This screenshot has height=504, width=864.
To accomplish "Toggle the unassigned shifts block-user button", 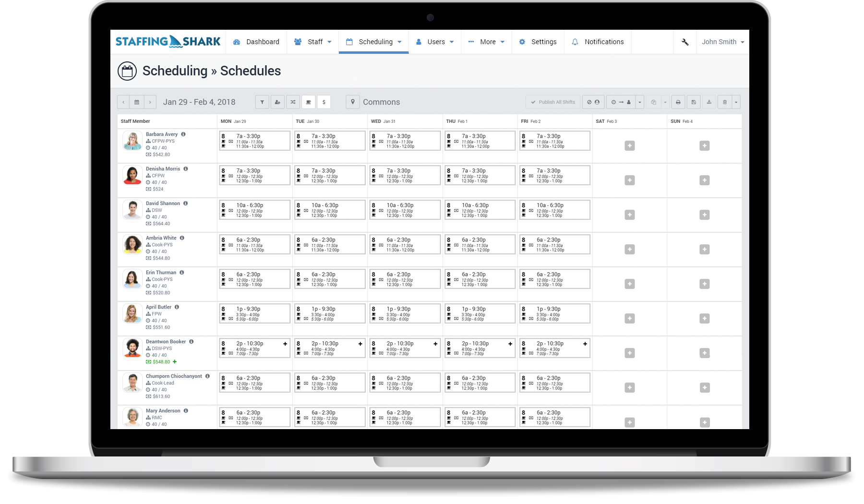I will point(593,102).
